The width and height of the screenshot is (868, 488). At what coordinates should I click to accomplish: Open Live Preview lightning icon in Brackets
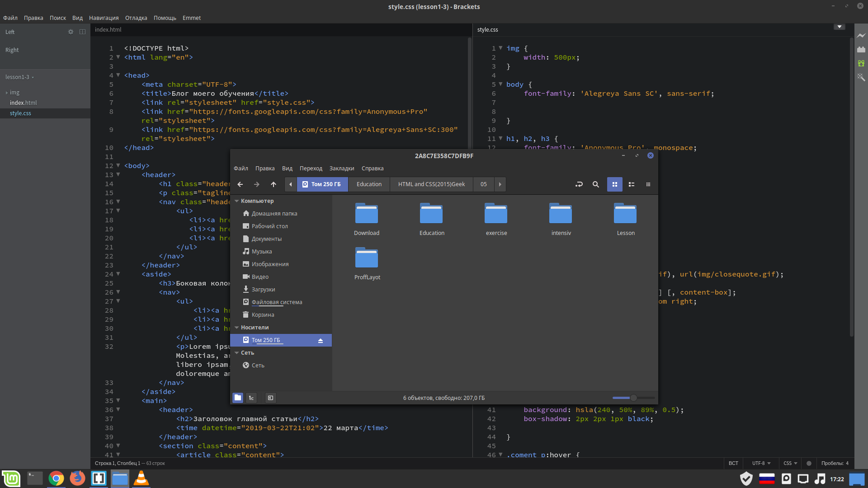point(861,35)
